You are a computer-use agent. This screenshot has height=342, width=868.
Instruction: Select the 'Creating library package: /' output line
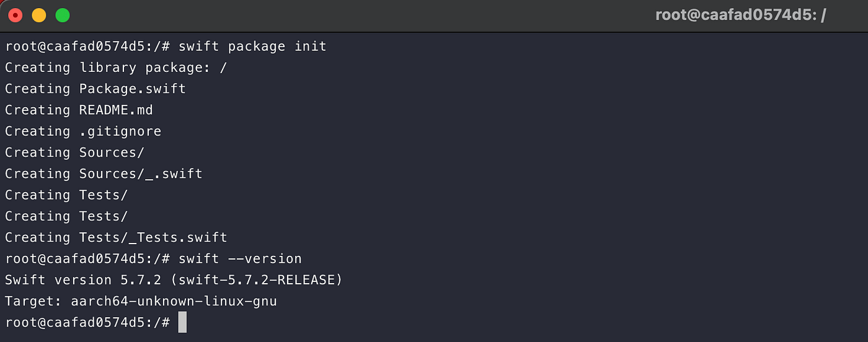[x=116, y=68]
